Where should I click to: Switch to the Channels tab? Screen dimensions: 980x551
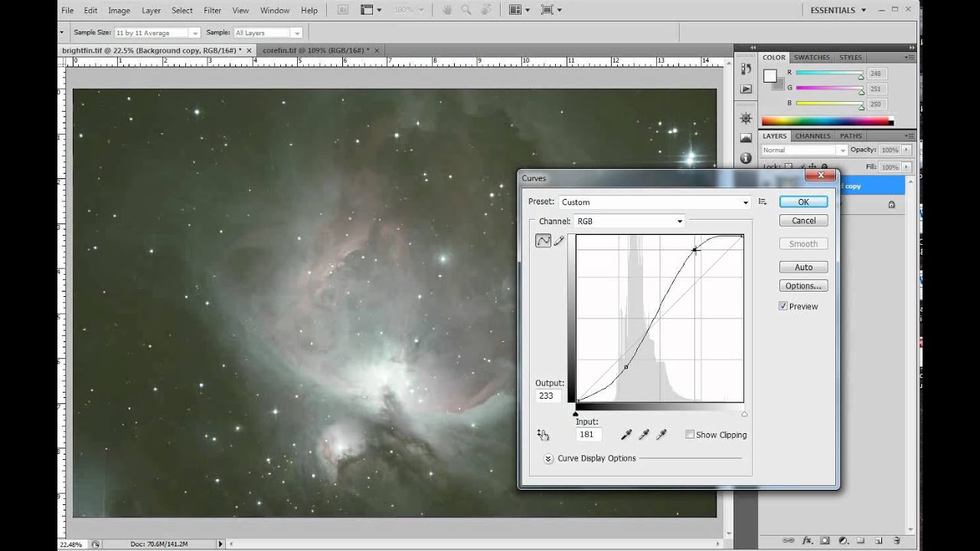pyautogui.click(x=812, y=136)
